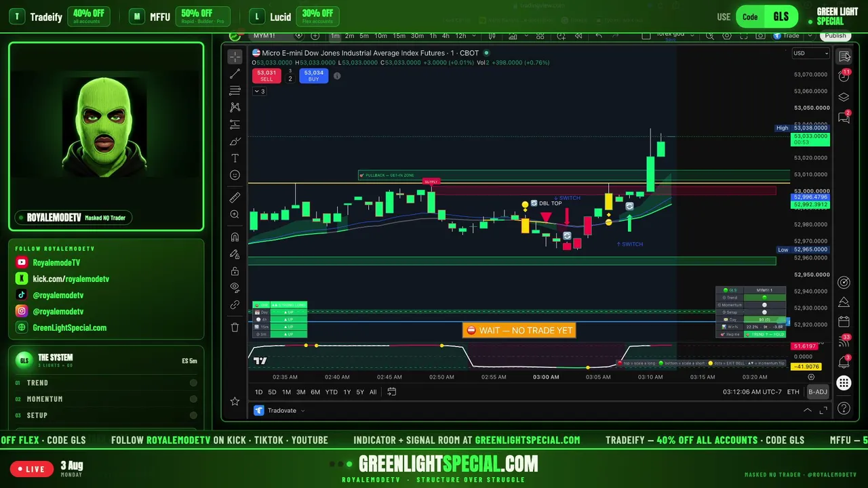Open the news feed icon with badge 33
This screenshot has width=868, height=488.
point(844,342)
